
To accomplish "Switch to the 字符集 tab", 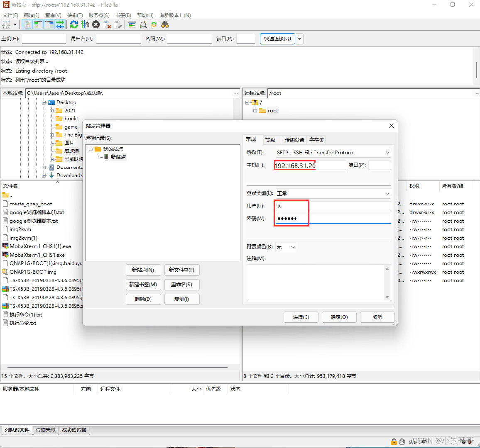I will click(x=316, y=140).
